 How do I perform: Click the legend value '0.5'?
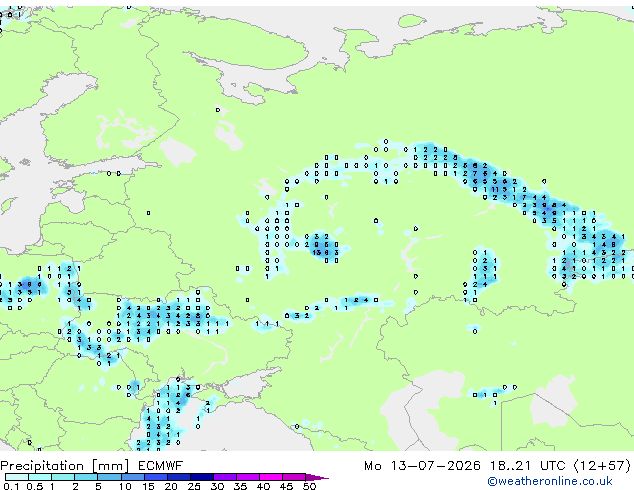[35, 486]
